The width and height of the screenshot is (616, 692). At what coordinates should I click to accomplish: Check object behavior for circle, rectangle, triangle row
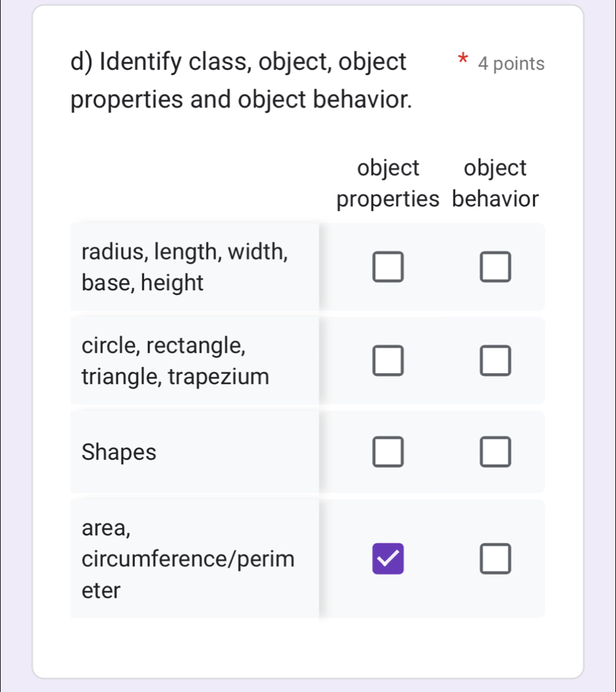(495, 361)
